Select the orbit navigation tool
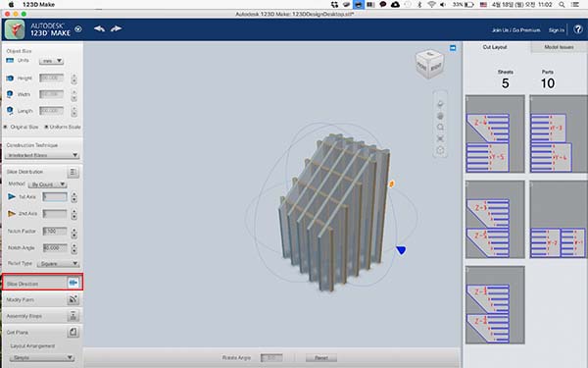The height and width of the screenshot is (368, 588). [440, 104]
